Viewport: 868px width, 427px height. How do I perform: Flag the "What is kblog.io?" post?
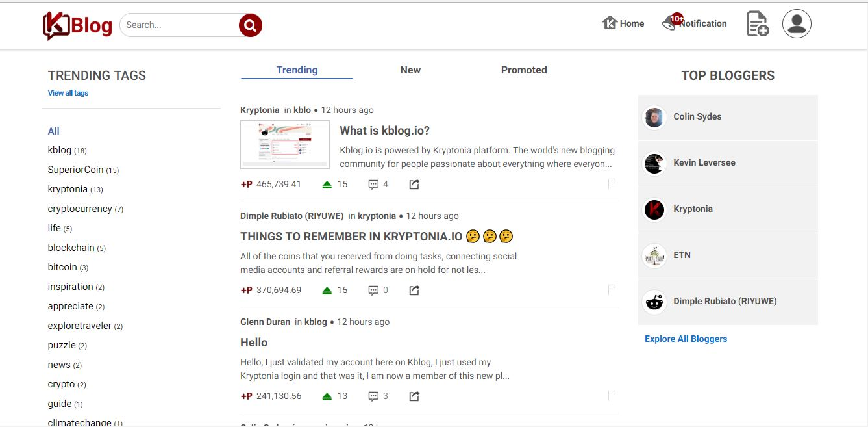point(612,184)
